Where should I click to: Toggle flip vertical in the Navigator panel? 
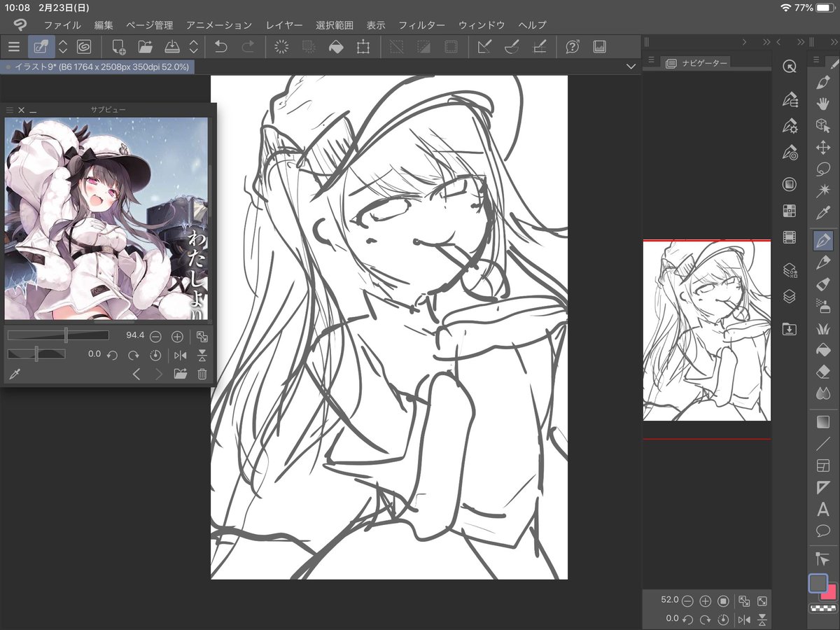[762, 619]
